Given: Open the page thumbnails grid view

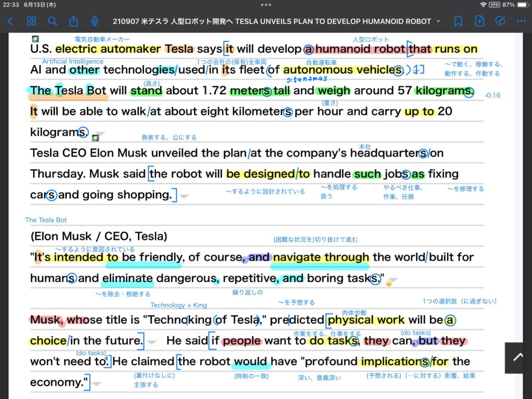Looking at the screenshot, I should 32,21.
